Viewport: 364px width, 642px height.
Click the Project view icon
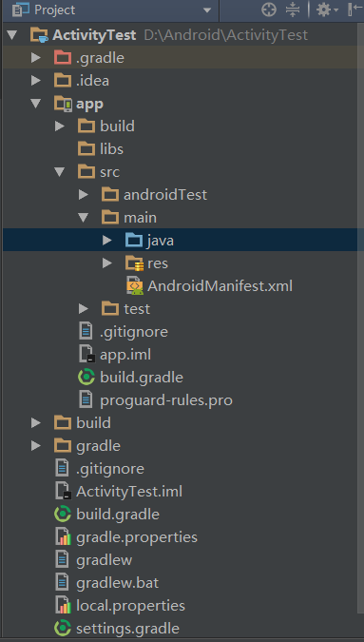(x=21, y=10)
